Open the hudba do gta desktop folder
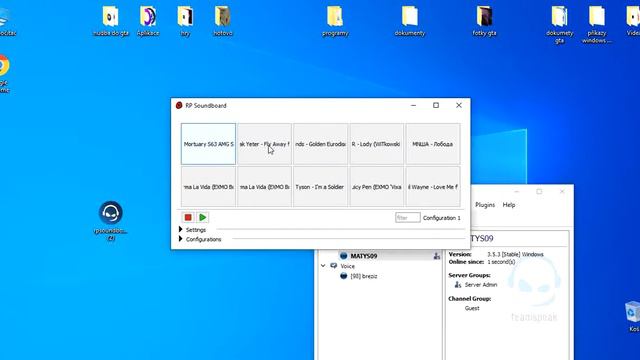Image resolution: width=640 pixels, height=360 pixels. coord(111,21)
